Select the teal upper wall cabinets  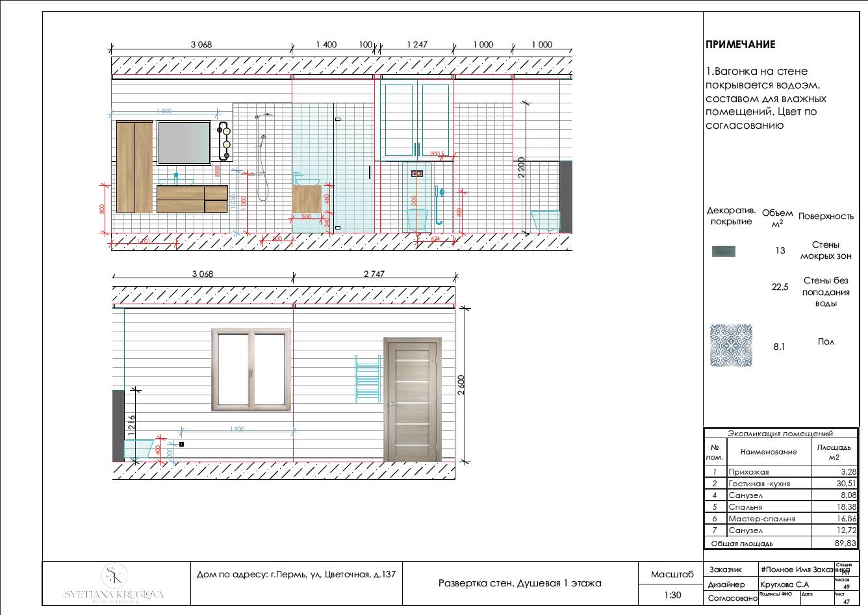(x=416, y=120)
